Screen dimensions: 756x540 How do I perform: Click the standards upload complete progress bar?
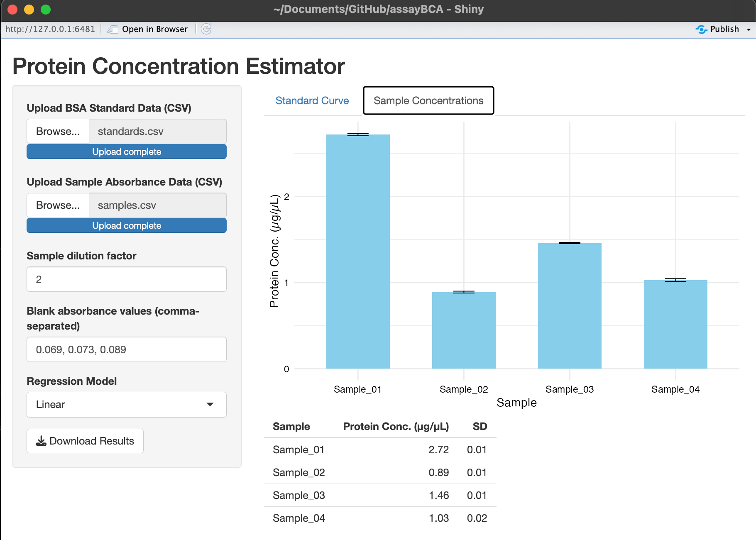pos(126,152)
